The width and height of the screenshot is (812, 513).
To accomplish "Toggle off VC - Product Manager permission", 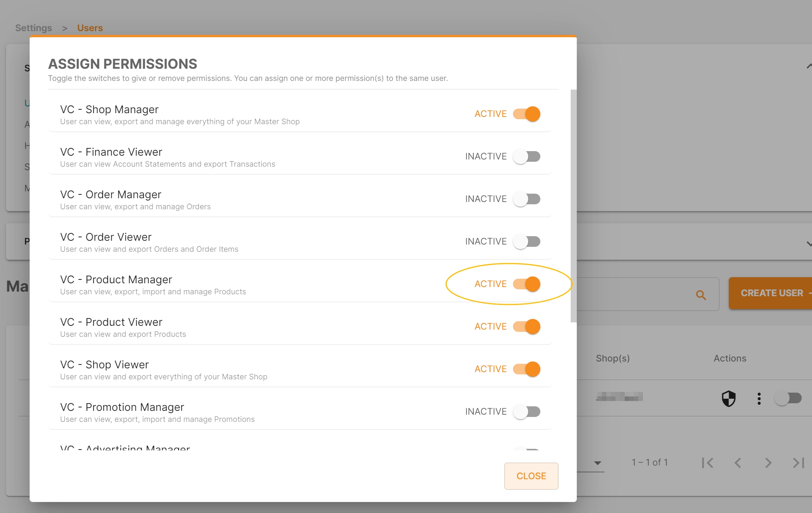I will [x=527, y=284].
